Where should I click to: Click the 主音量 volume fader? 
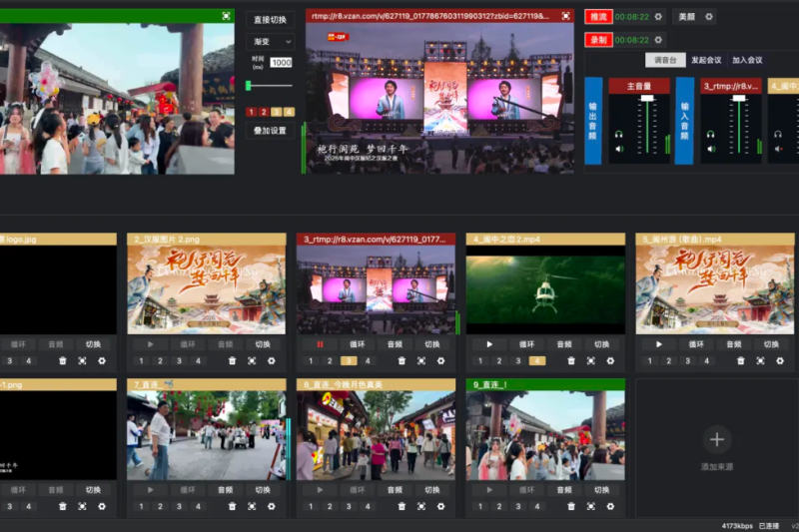[x=647, y=98]
